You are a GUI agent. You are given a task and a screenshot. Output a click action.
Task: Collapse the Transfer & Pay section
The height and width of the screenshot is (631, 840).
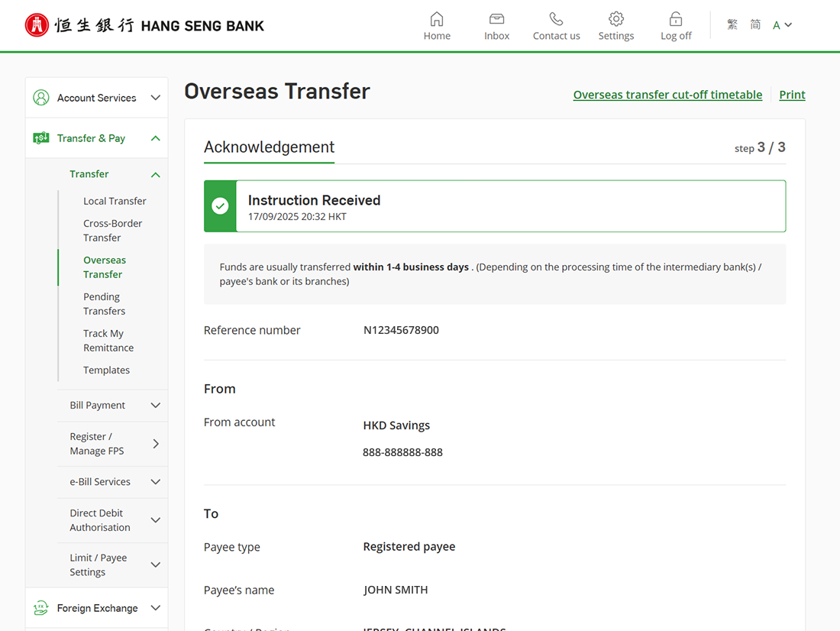click(x=155, y=138)
